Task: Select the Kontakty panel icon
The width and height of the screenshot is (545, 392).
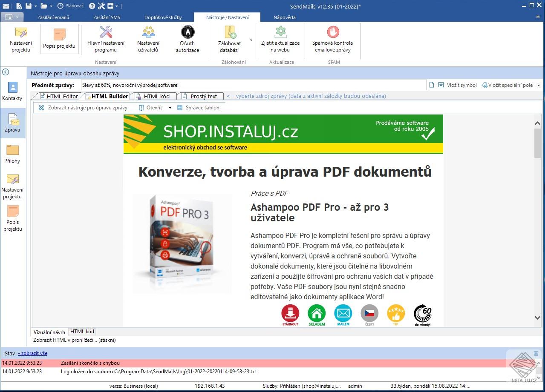Action: click(12, 90)
